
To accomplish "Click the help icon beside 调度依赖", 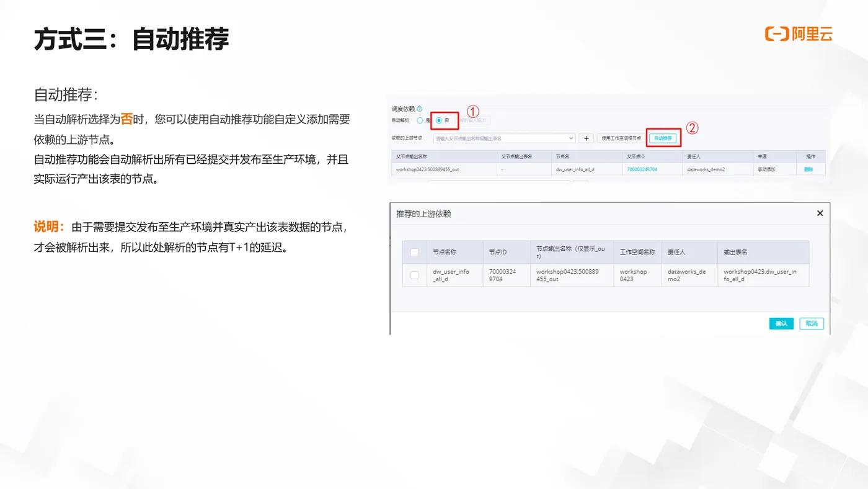I will [x=420, y=109].
